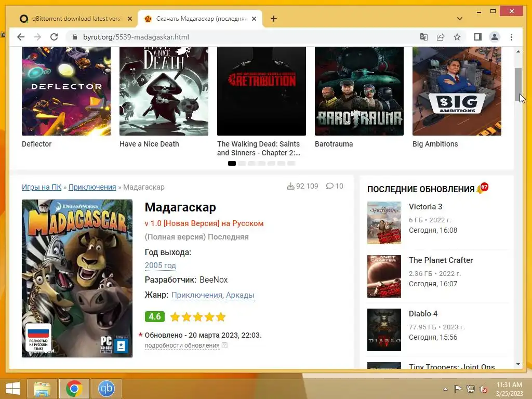This screenshot has height=399, width=532.
Task: Open the Игры на ПК breadcrumb
Action: coord(42,187)
